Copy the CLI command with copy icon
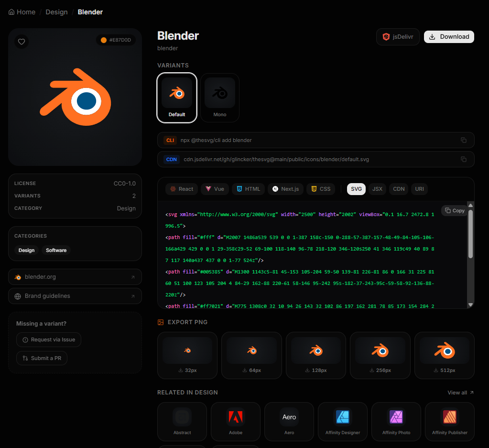 pos(463,140)
